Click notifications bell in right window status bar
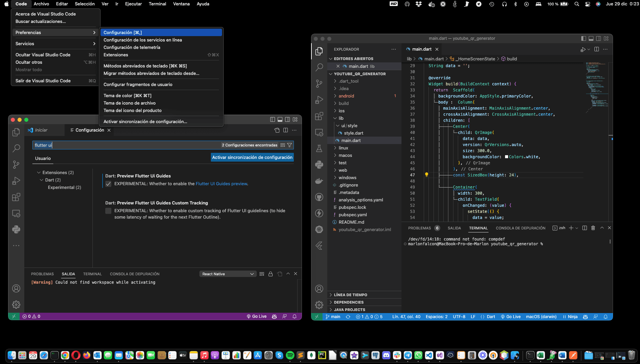640x364 pixels. (606, 317)
